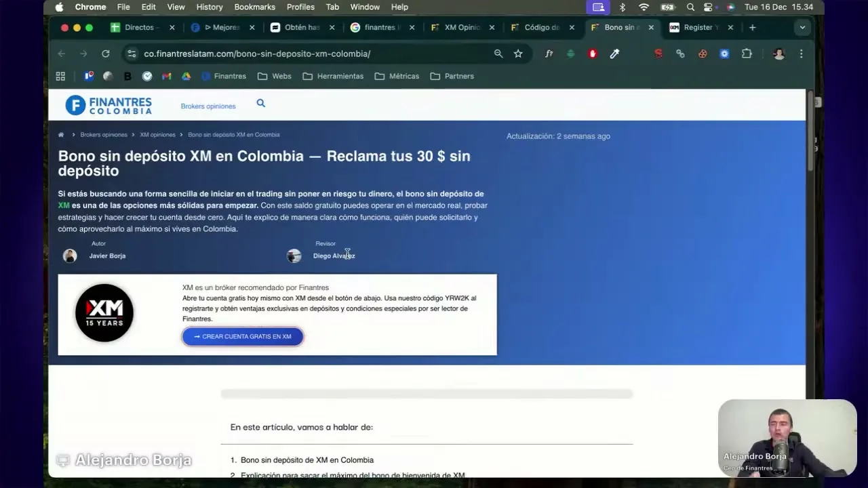Switch to the Obtén has tab
Screen dimensions: 868x488
pos(302,27)
